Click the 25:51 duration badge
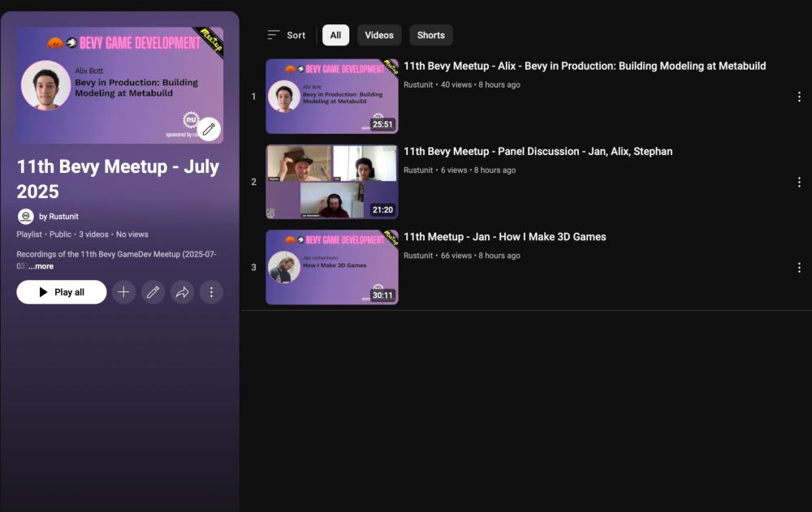Screen dimensions: 812x512 click(x=382, y=124)
